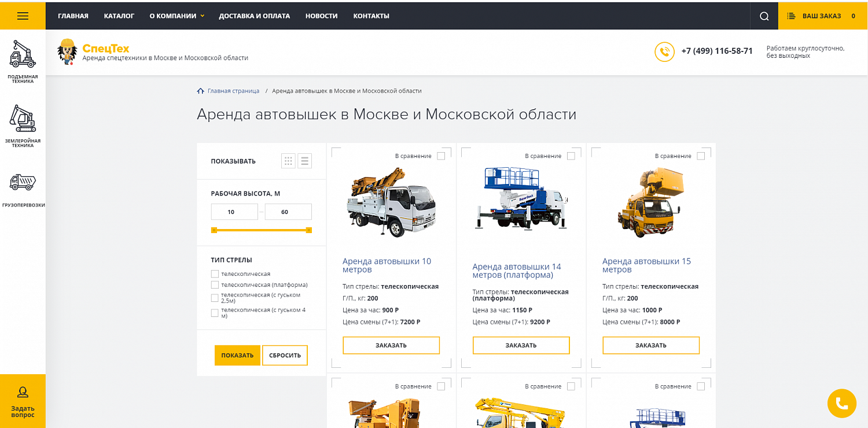Add 15-meter автовышка to comparison
The width and height of the screenshot is (868, 428).
pyautogui.click(x=701, y=156)
